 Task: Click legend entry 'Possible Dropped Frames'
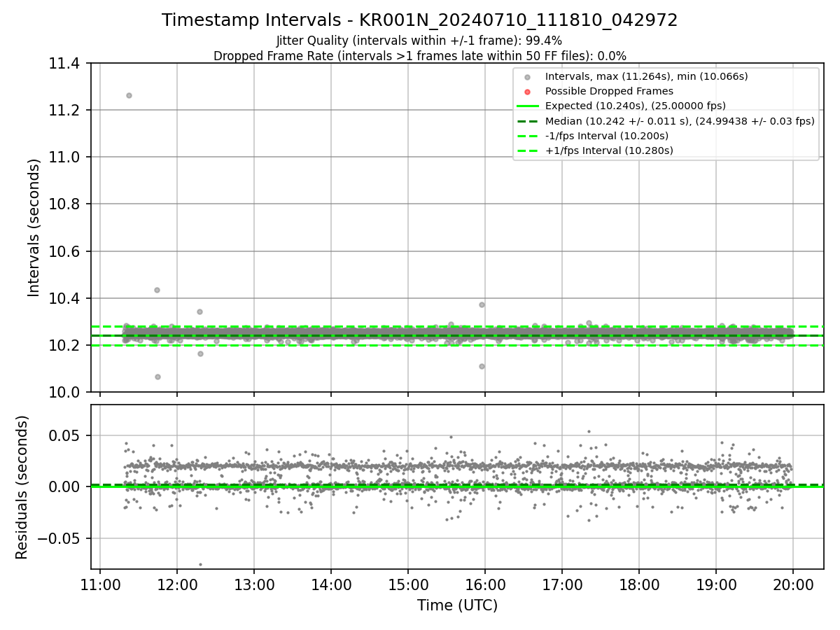click(609, 91)
